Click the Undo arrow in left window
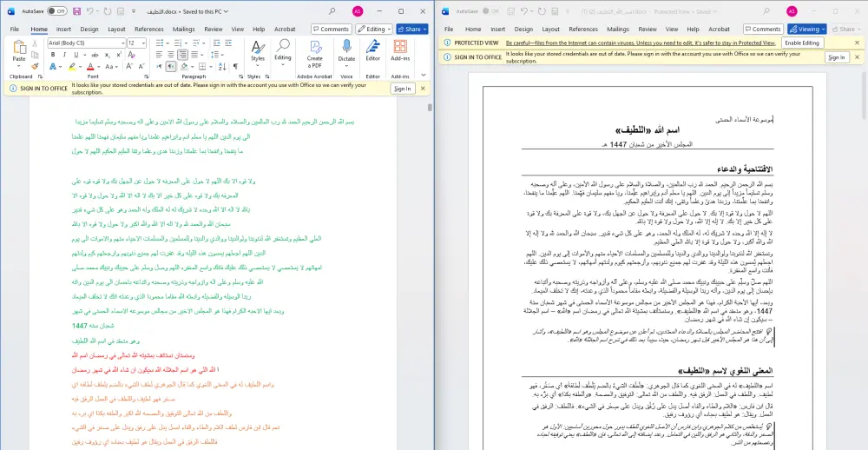This screenshot has height=450, width=868. tap(90, 11)
